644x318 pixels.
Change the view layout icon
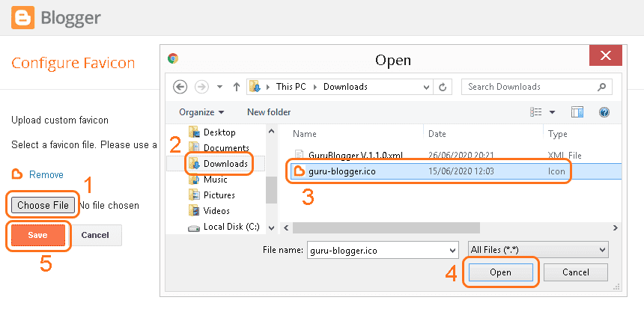(536, 112)
